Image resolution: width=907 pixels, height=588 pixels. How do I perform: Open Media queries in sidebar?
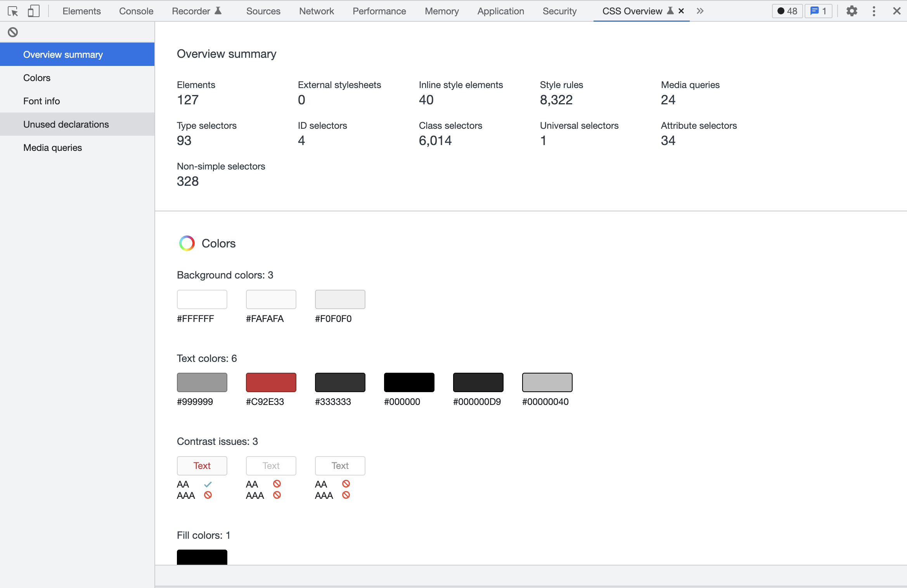click(x=52, y=148)
